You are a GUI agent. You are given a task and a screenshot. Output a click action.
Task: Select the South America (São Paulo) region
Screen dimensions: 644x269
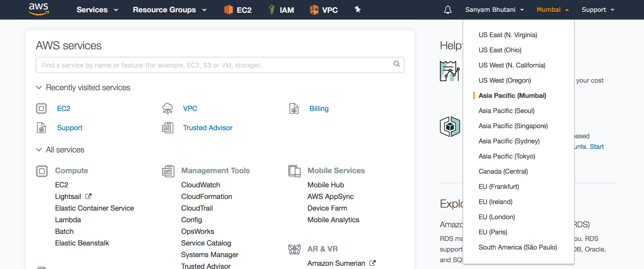click(518, 247)
